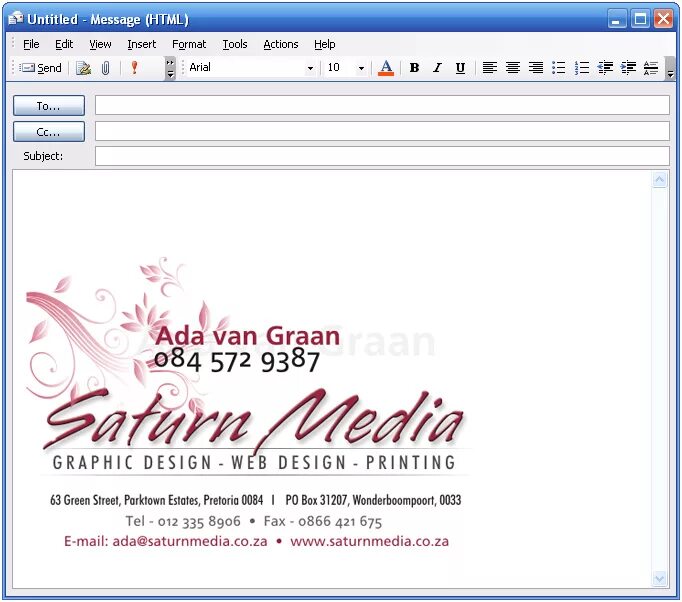Open the Actions menu

pyautogui.click(x=281, y=44)
